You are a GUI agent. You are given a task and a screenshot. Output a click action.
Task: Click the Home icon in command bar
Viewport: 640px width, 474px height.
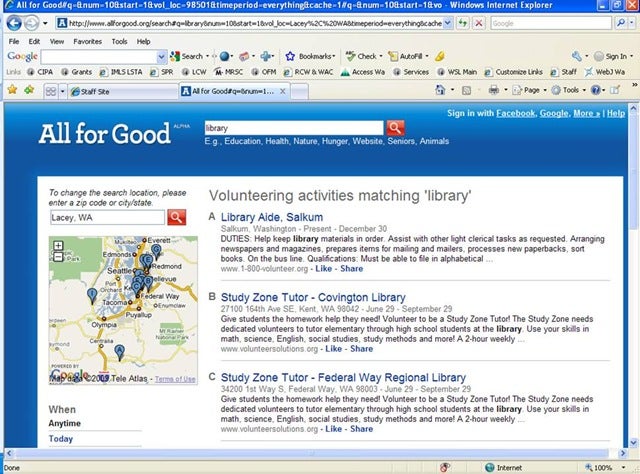point(440,90)
